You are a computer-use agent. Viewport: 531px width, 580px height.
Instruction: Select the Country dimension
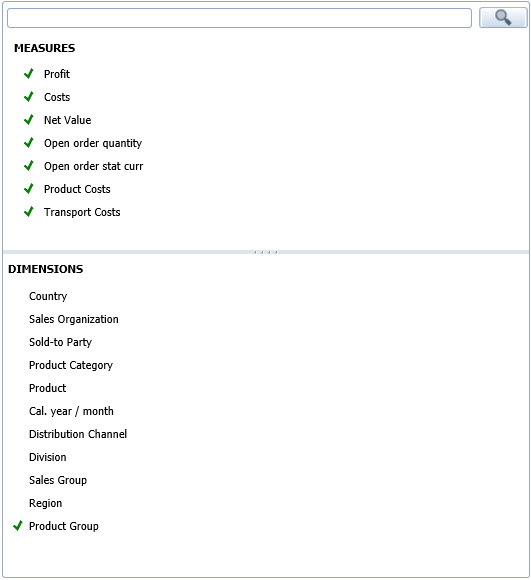[x=48, y=296]
